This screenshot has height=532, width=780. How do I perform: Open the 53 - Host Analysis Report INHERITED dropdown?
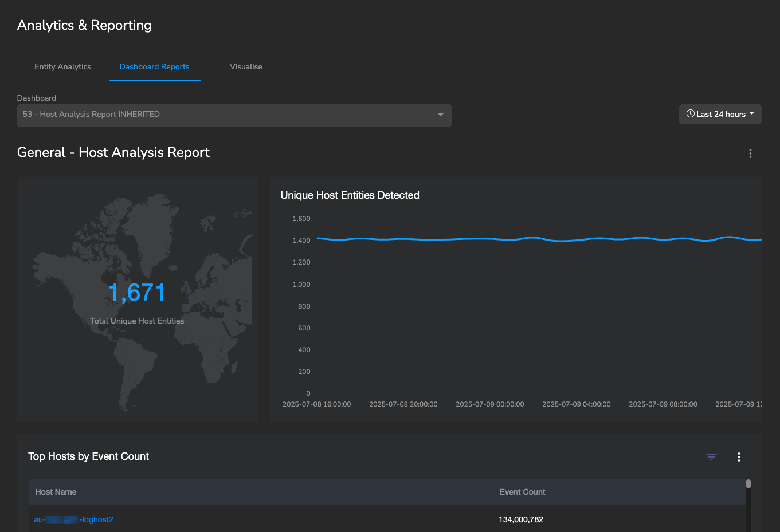tap(234, 115)
